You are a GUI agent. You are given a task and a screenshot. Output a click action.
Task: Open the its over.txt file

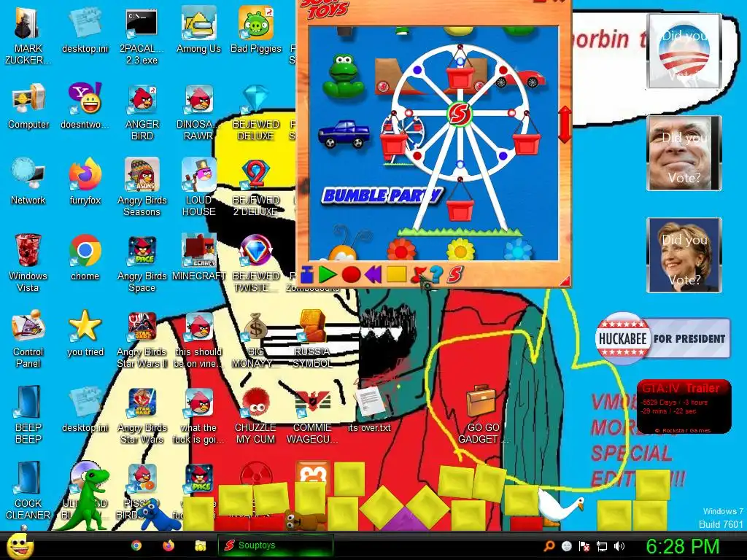pos(369,408)
